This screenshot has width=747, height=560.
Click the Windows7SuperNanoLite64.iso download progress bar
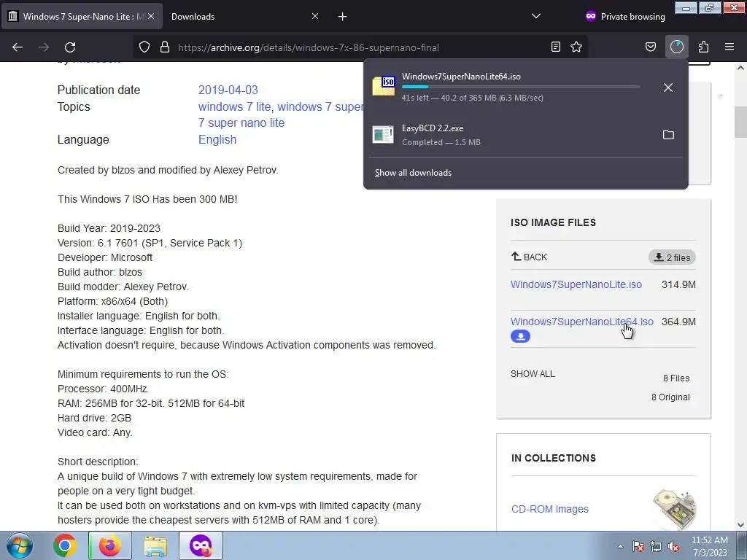click(x=521, y=87)
